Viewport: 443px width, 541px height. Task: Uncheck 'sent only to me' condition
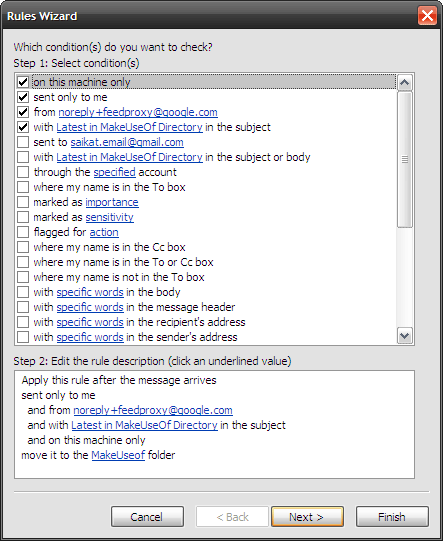coord(23,97)
